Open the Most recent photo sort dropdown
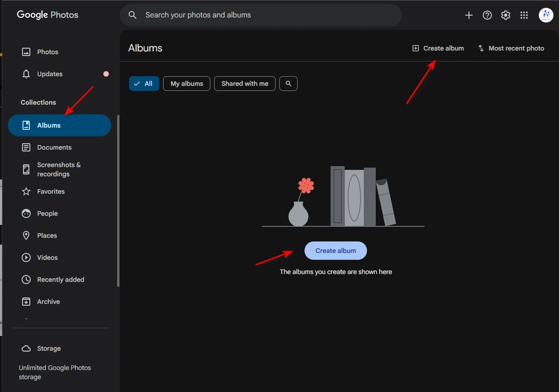 [x=511, y=48]
